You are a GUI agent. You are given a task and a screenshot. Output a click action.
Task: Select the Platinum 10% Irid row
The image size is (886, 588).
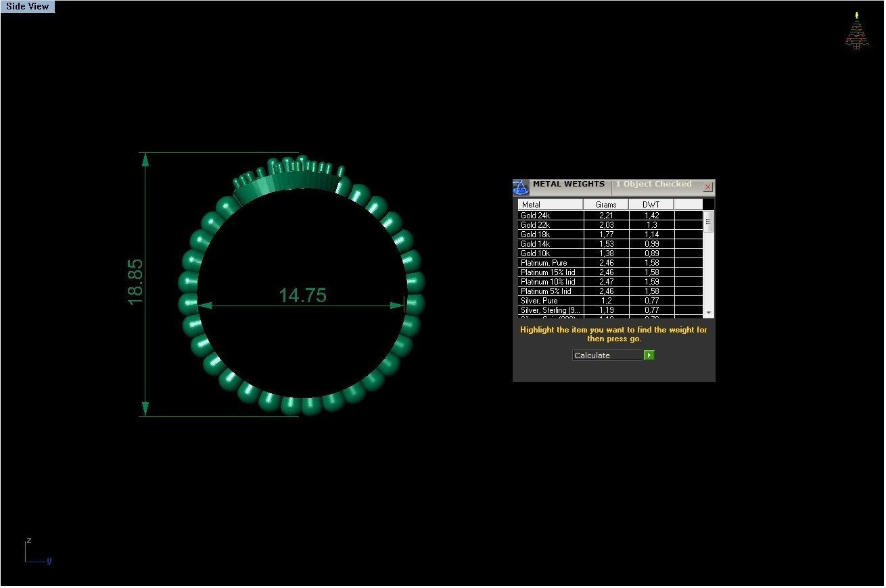(x=611, y=282)
